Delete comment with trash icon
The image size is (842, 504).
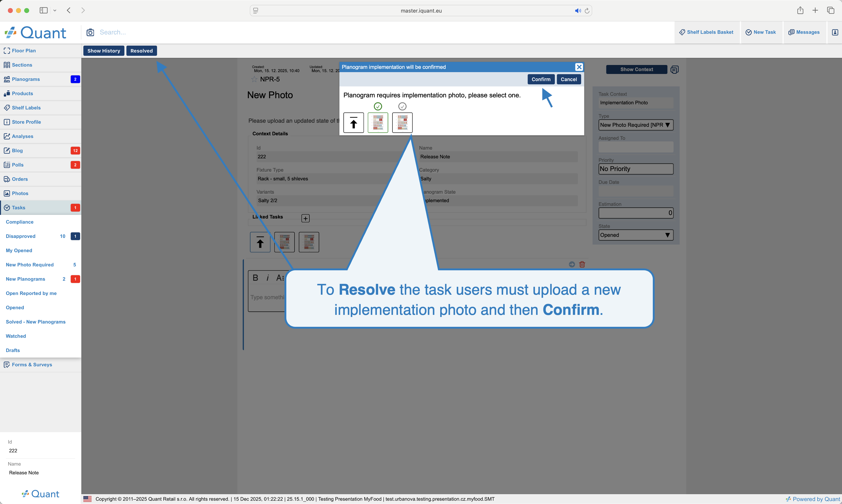pos(582,264)
